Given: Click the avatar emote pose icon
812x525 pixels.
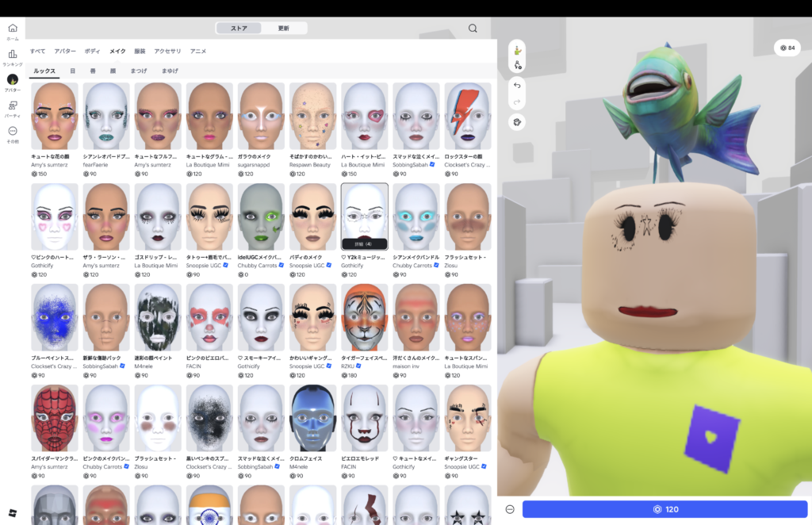Looking at the screenshot, I should point(517,50).
